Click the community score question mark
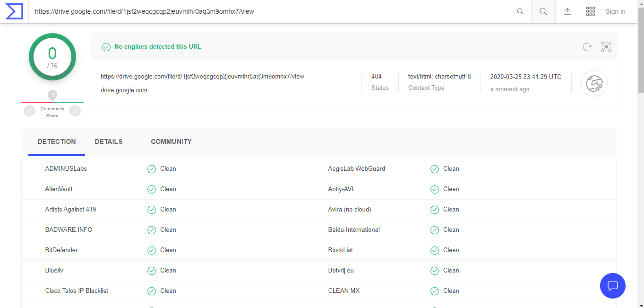 pos(52,96)
